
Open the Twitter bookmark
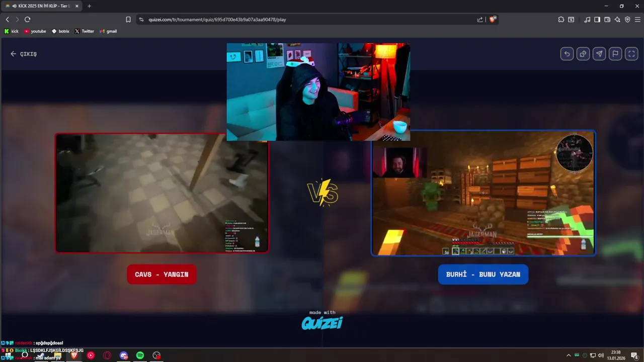coord(84,31)
